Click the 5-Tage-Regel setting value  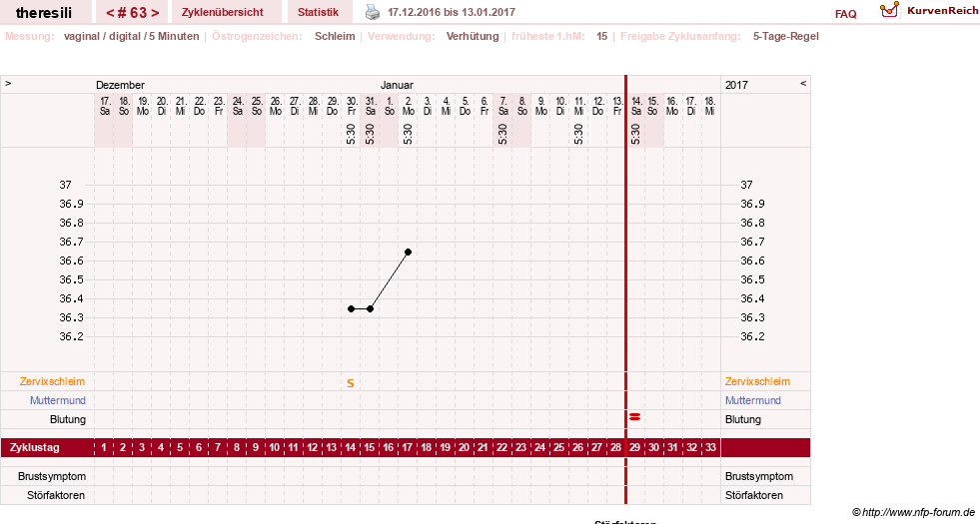click(x=785, y=36)
